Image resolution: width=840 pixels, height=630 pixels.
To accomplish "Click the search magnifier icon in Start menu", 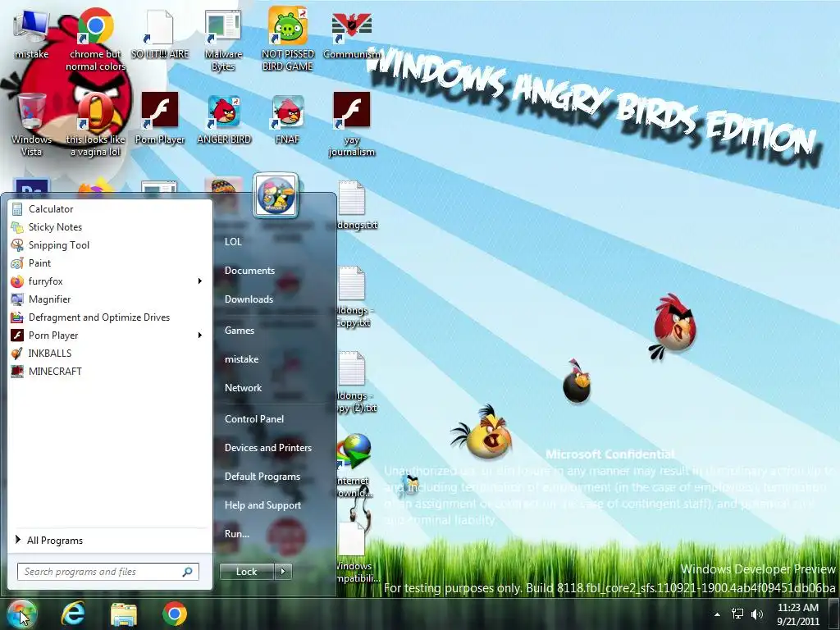I will point(188,572).
